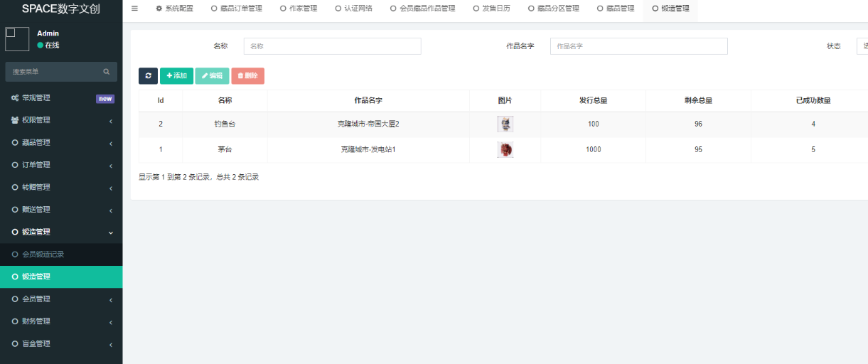Switch to 藏品订单管理 tab
Image resolution: width=868 pixels, height=364 pixels.
coord(237,9)
